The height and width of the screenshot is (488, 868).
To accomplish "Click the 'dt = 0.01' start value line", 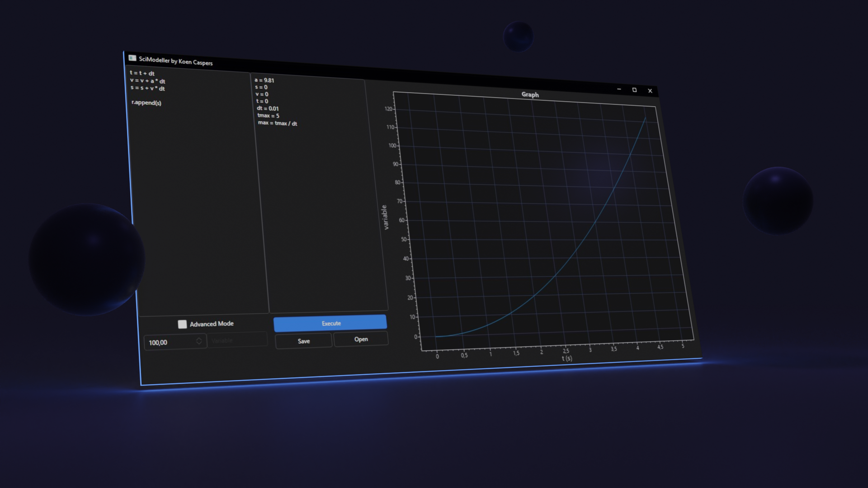I will pyautogui.click(x=268, y=108).
